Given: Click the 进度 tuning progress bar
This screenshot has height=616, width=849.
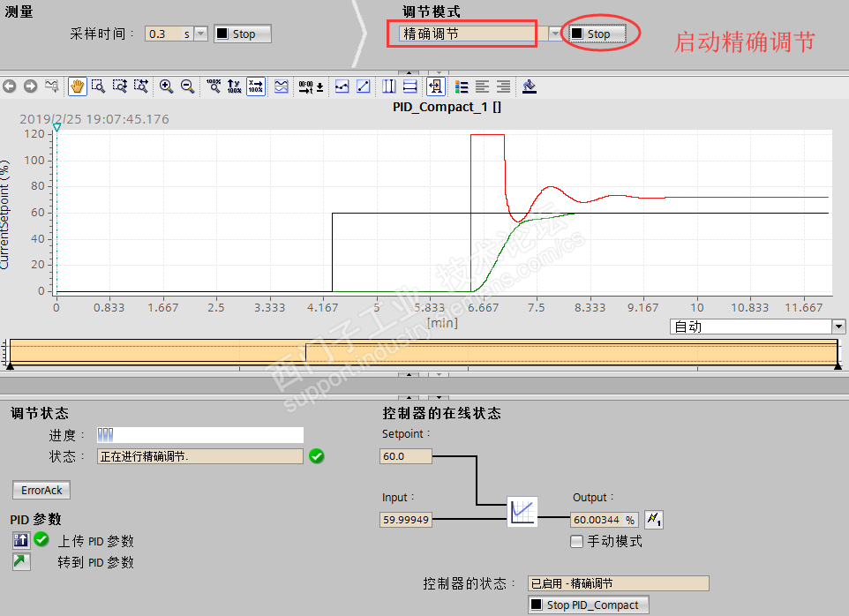Looking at the screenshot, I should (199, 435).
